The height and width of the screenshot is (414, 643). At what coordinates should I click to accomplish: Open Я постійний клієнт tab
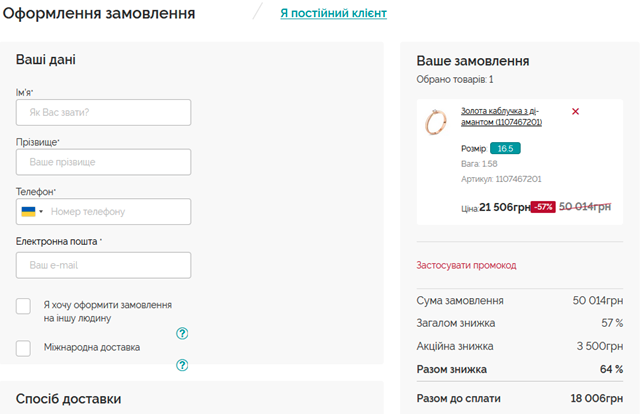pos(333,13)
